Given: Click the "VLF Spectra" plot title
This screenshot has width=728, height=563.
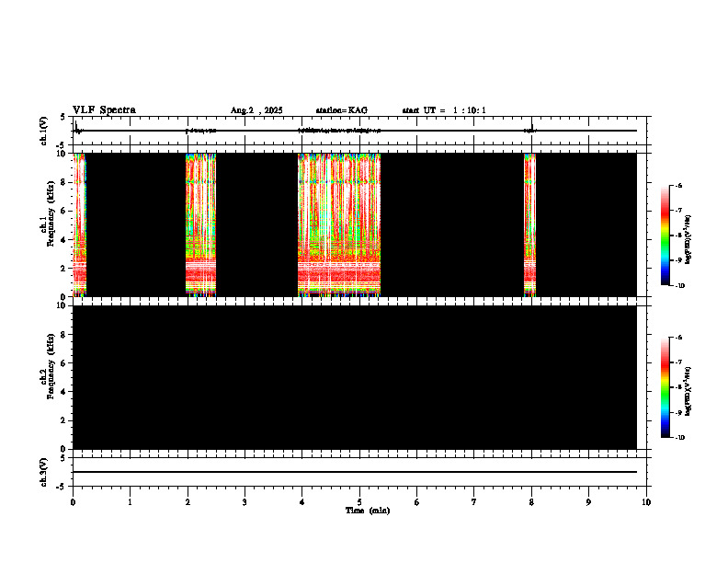Looking at the screenshot, I should click(104, 110).
